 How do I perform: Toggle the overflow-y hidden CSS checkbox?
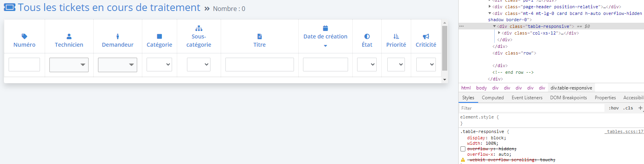(463, 149)
